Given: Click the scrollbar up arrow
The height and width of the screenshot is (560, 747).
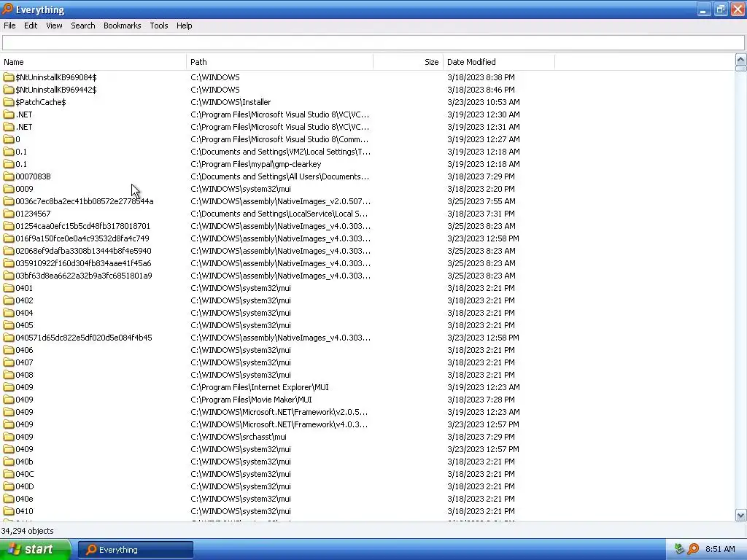Looking at the screenshot, I should pyautogui.click(x=740, y=60).
